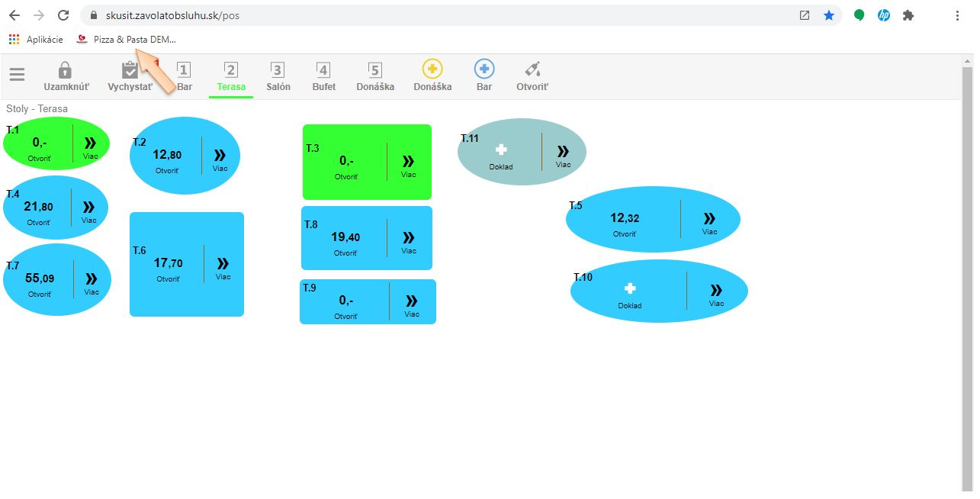The height and width of the screenshot is (499, 980).
Task: Bookmark this page with star icon
Action: (x=829, y=15)
